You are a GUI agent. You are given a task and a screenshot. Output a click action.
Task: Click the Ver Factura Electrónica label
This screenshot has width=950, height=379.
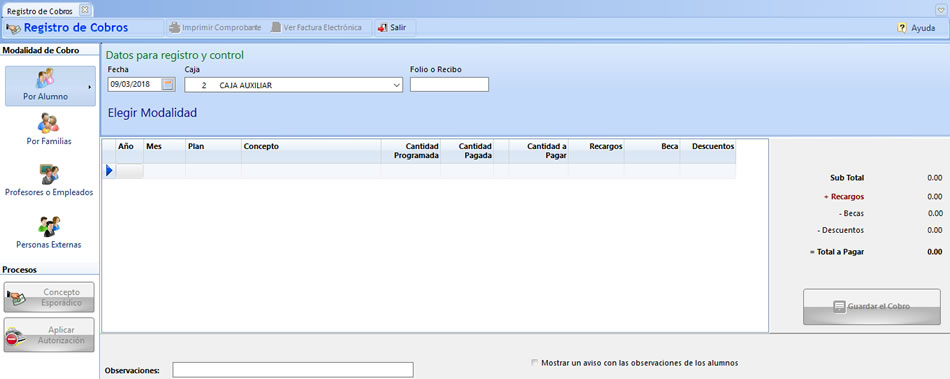322,28
